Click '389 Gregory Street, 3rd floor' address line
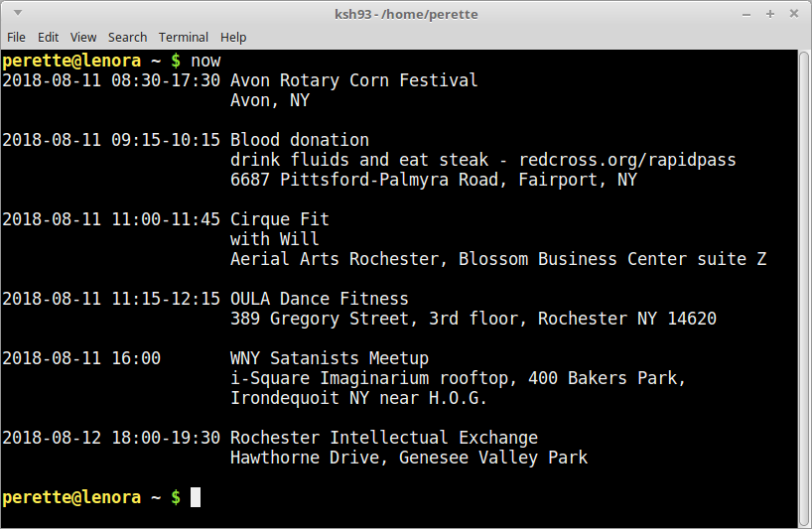The image size is (812, 529). (474, 319)
